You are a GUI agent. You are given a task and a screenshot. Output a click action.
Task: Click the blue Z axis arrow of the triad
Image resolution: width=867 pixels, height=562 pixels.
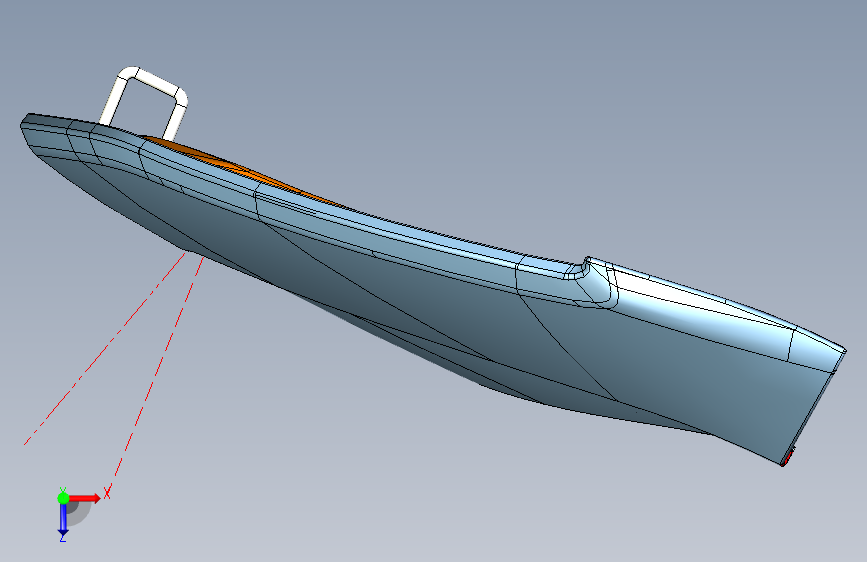[63, 519]
